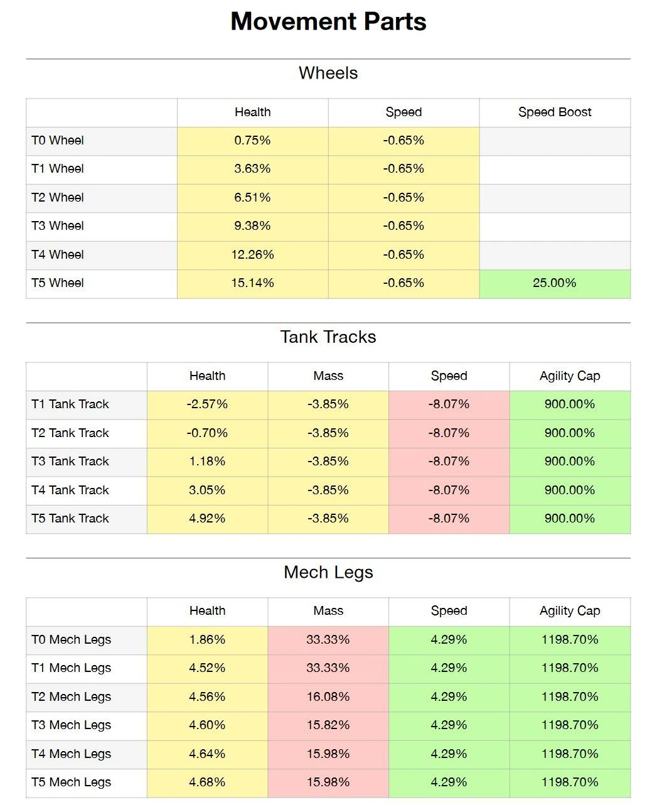Viewport: 652px width, 812px height.
Task: Click the T2 Mech Legs mass cell 16.08%
Action: point(328,697)
